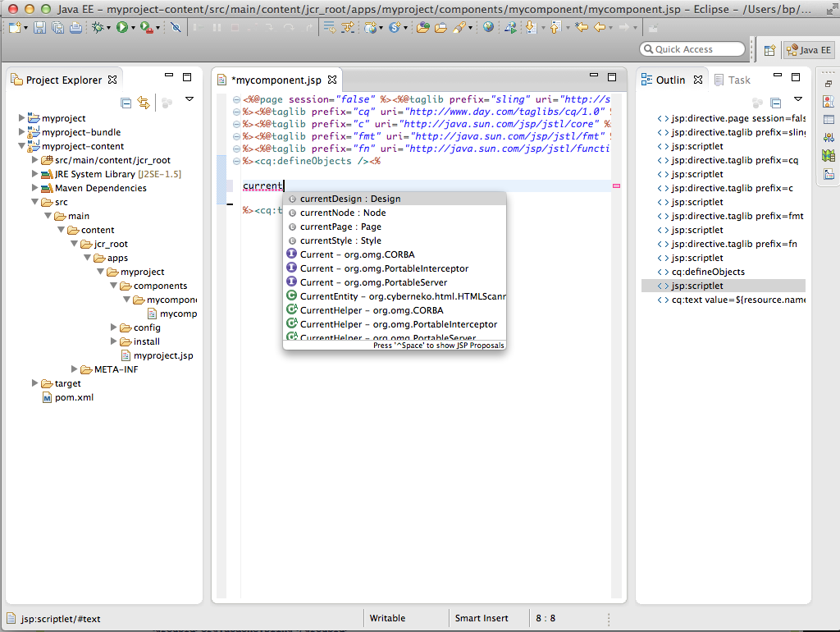Screen dimensions: 840x632
Task: Click the pink overview ruler error marker
Action: [616, 186]
